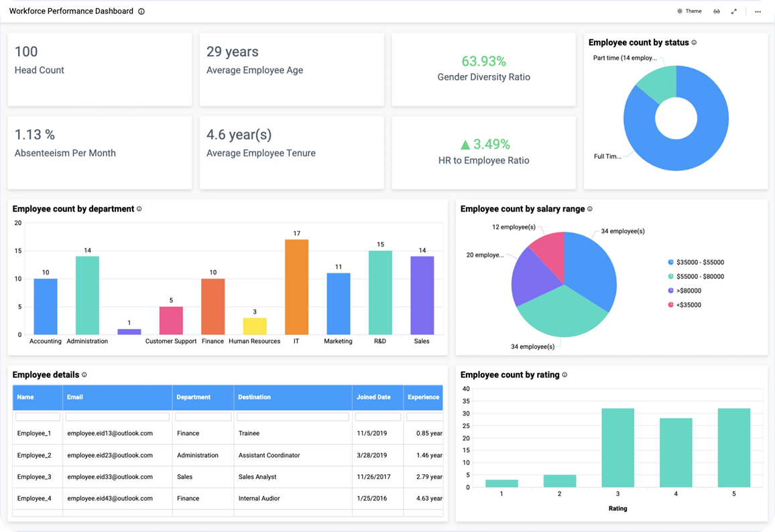Click the Email column filter field

[x=117, y=417]
